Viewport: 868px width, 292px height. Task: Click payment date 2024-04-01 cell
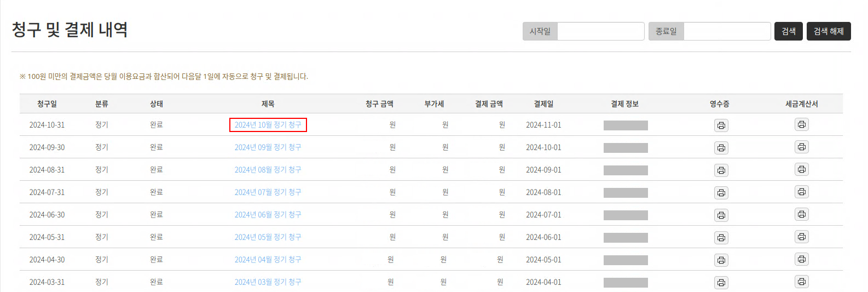(x=543, y=282)
